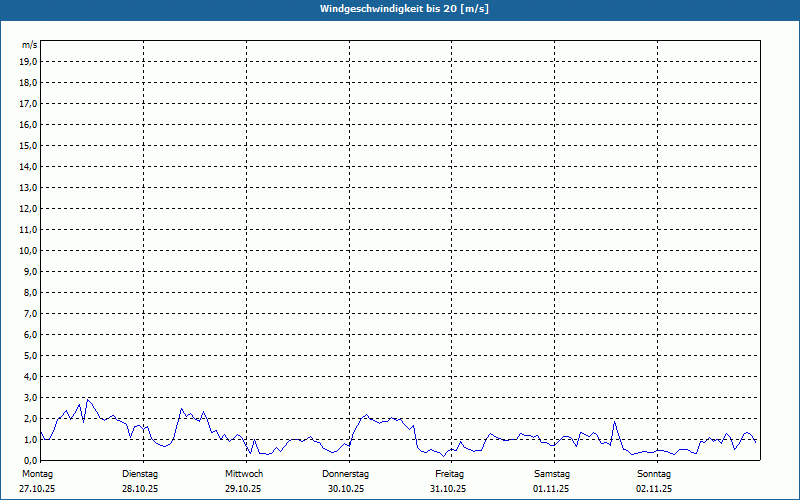Click the highest wind speed peak on Monday
This screenshot has height=500, width=800.
click(x=88, y=399)
